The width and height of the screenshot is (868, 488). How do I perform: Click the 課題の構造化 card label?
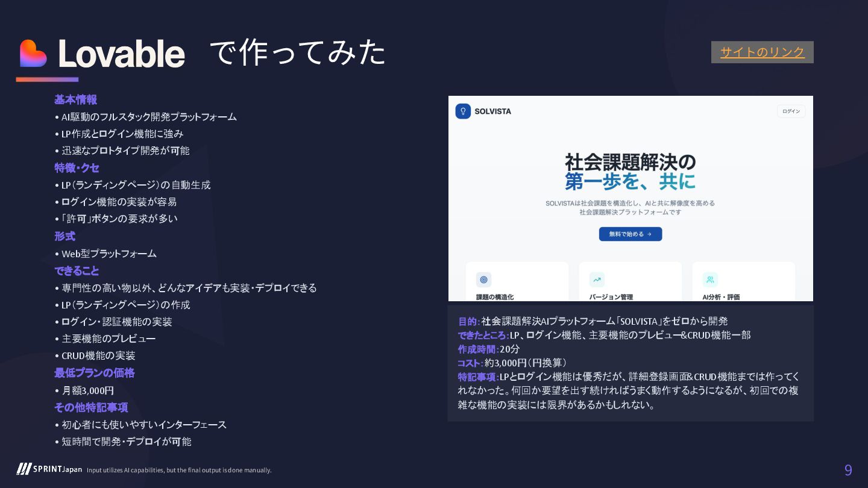coord(494,297)
